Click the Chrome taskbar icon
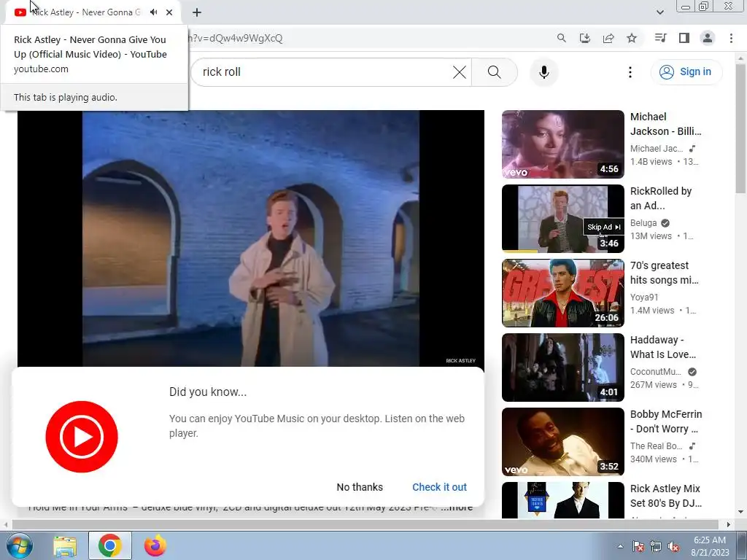This screenshot has width=747, height=560. click(109, 545)
